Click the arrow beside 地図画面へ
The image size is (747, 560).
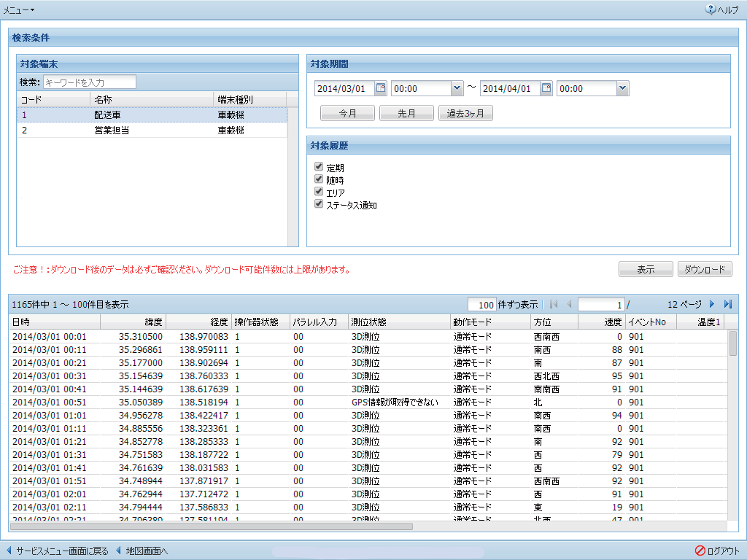118,551
